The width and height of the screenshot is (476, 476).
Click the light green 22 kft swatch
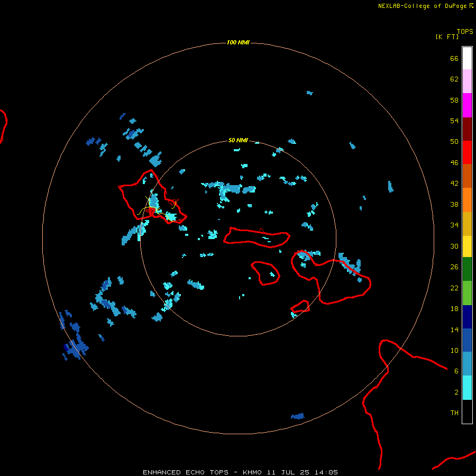[x=467, y=293]
